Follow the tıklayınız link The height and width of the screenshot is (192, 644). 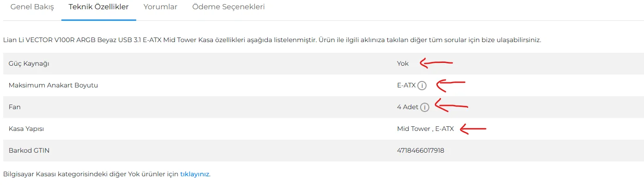click(194, 174)
